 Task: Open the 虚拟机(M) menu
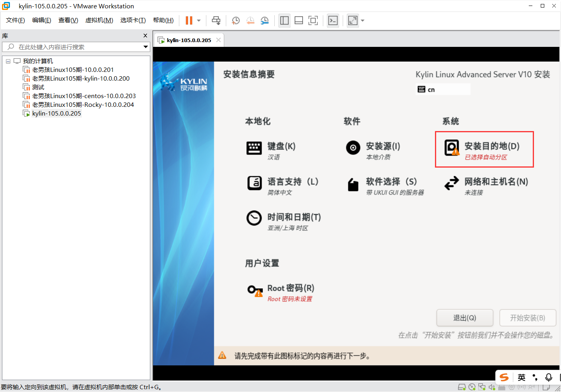[99, 20]
